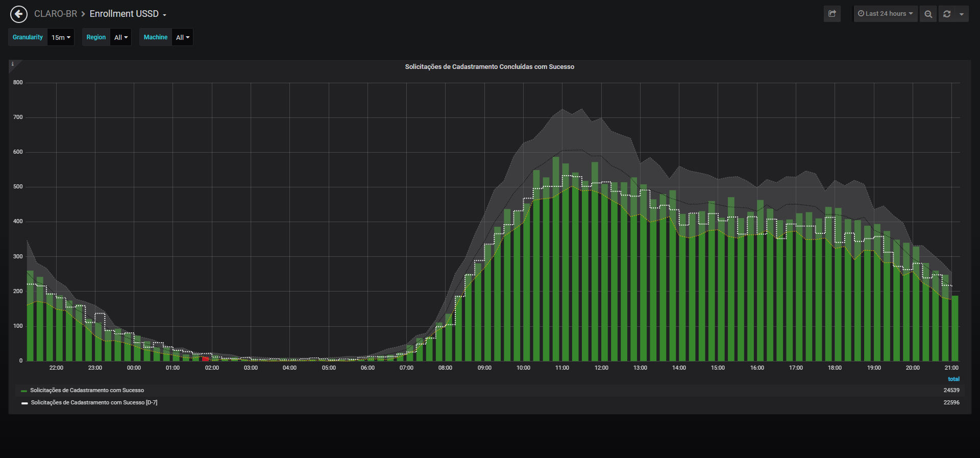Click the total value 24539
Image resolution: width=980 pixels, height=458 pixels.
click(951, 391)
